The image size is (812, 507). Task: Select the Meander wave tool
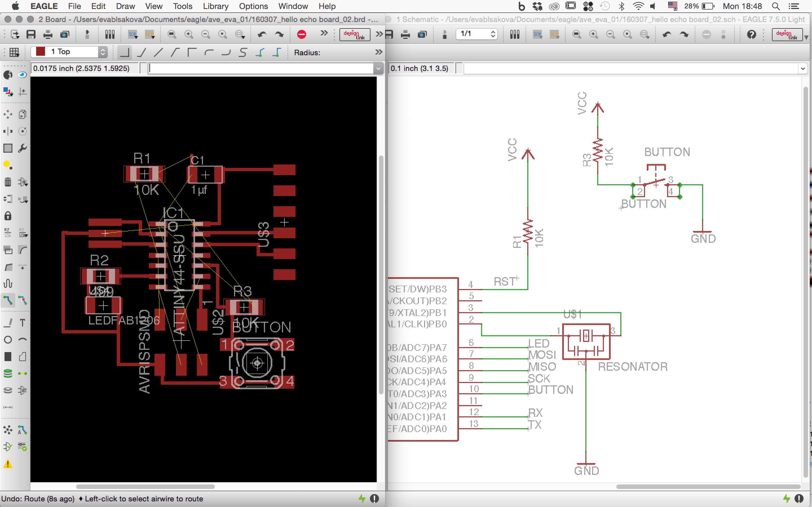[8, 283]
